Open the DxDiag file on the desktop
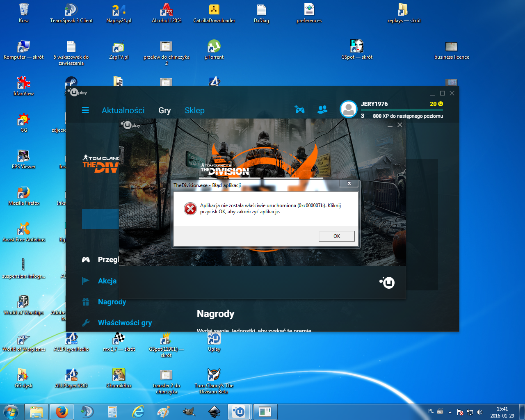525x420 pixels. click(x=262, y=13)
